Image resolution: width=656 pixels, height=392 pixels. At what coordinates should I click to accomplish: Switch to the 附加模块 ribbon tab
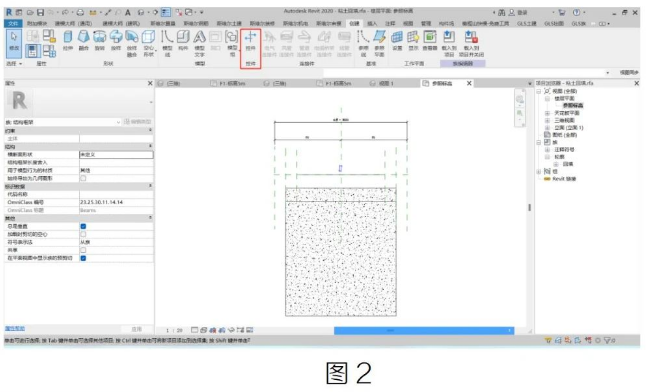(37, 23)
